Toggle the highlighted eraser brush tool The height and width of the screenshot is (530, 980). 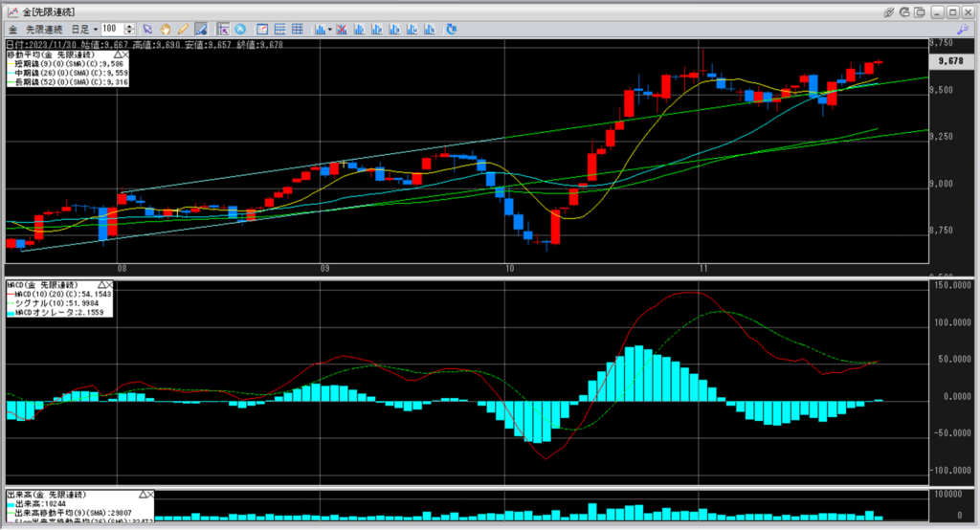pos(201,30)
